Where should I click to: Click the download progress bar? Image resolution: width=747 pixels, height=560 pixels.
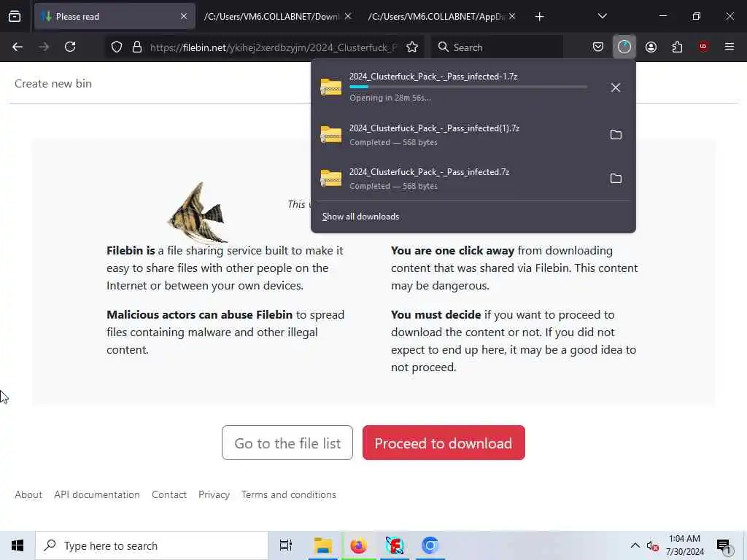[x=468, y=87]
